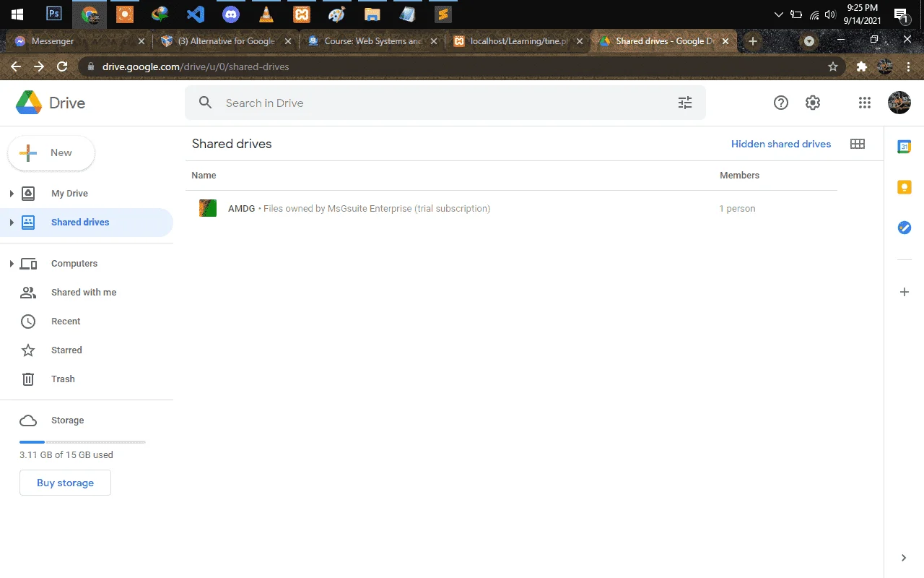Bookmark this page star icon
The width and height of the screenshot is (924, 578).
click(x=833, y=66)
